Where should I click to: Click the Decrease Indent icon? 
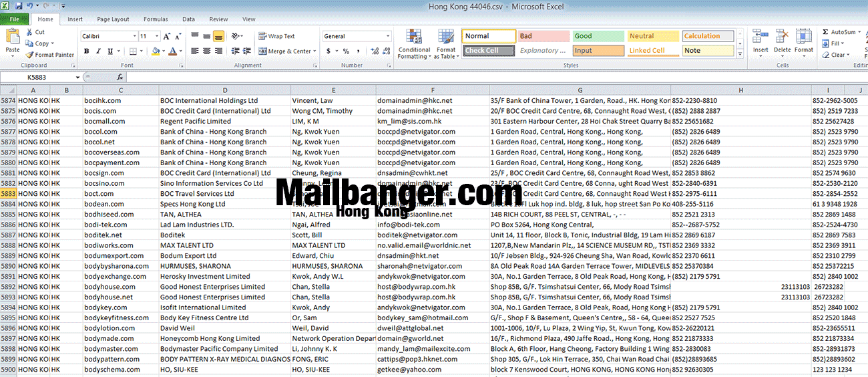(235, 51)
